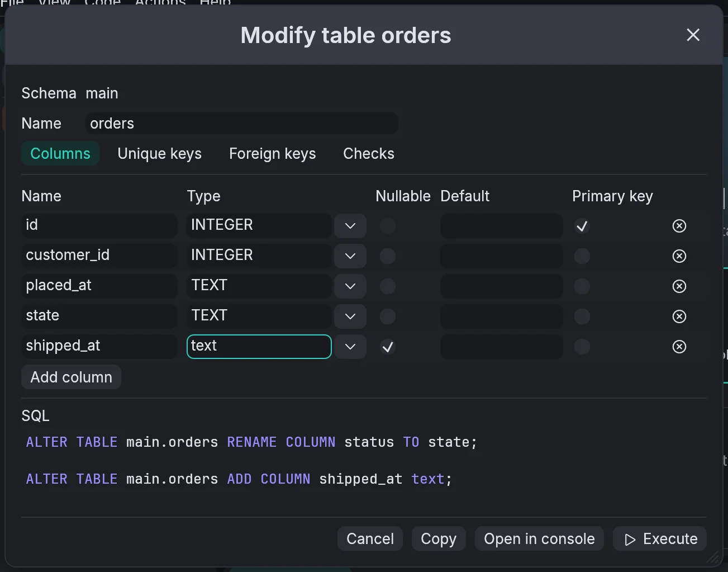728x572 pixels.
Task: Copy the generated SQL
Action: [439, 539]
